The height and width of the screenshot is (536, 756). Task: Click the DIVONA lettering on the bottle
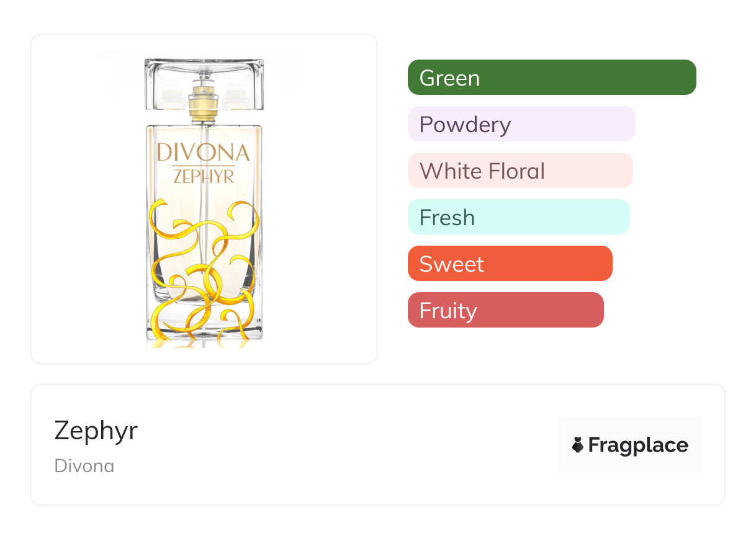tap(204, 153)
